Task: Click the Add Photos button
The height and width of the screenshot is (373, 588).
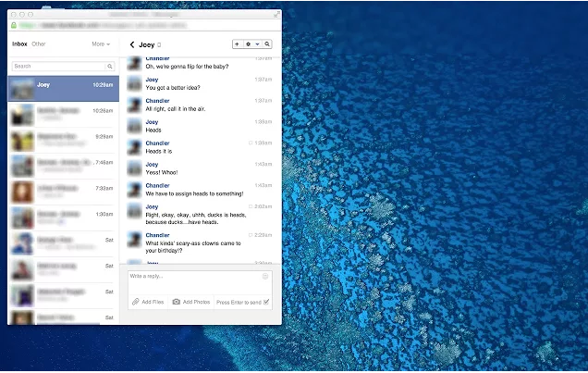Action: 191,302
